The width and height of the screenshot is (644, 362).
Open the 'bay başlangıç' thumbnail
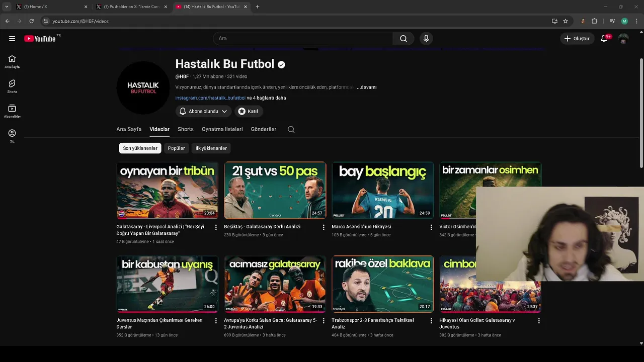pyautogui.click(x=382, y=190)
